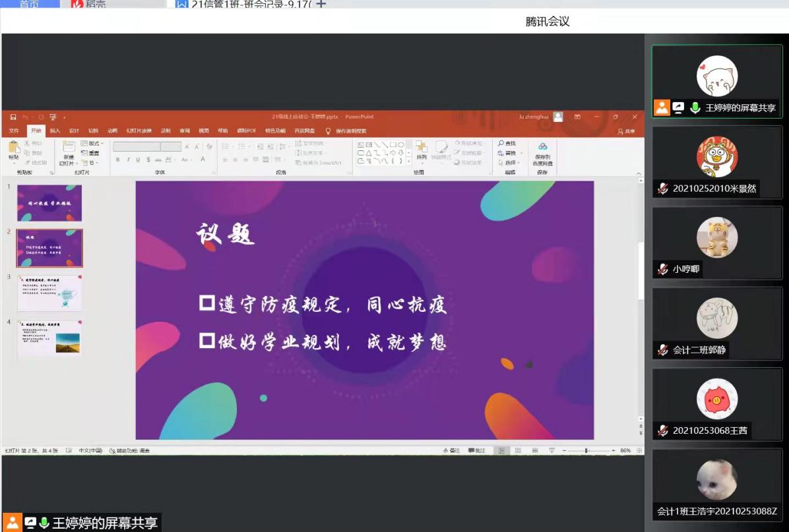This screenshot has height=532, width=789.
Task: Select slide 3 thumbnail in the slide panel
Action: point(49,293)
